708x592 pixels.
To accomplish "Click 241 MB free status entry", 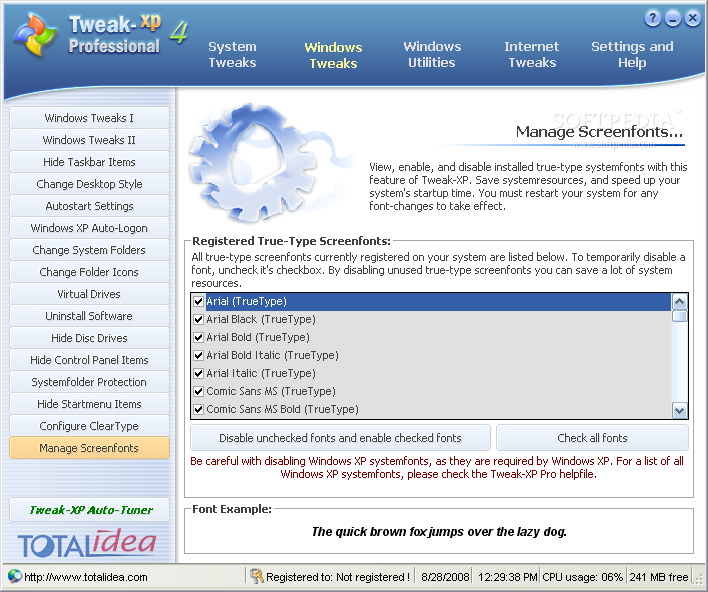I will click(x=659, y=577).
